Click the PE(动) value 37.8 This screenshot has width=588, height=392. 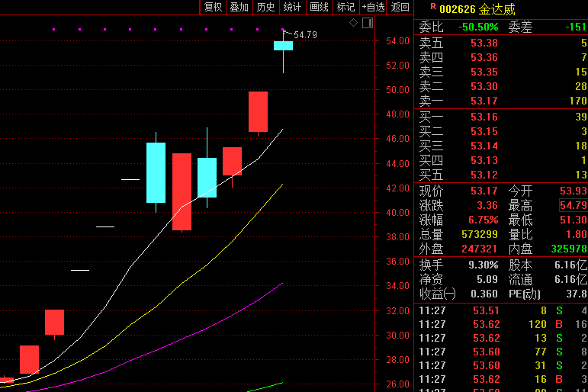[x=576, y=294]
